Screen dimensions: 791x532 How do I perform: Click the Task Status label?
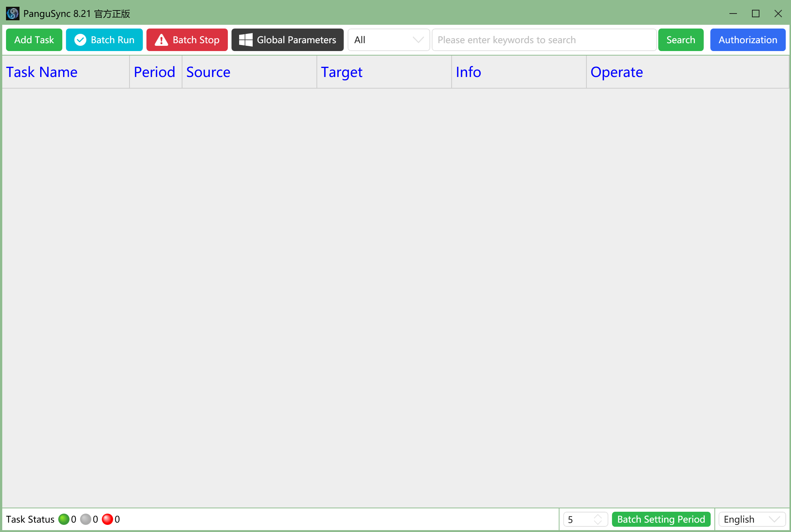point(30,519)
